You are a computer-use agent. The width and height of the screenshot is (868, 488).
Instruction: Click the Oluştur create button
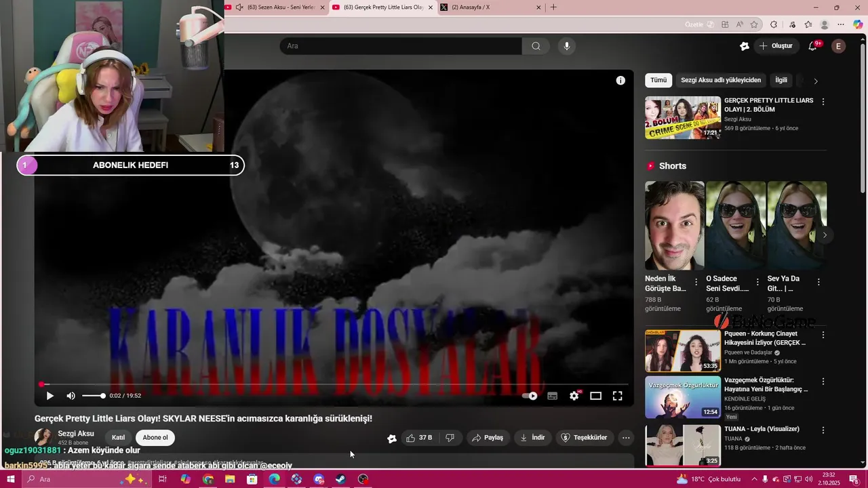776,46
